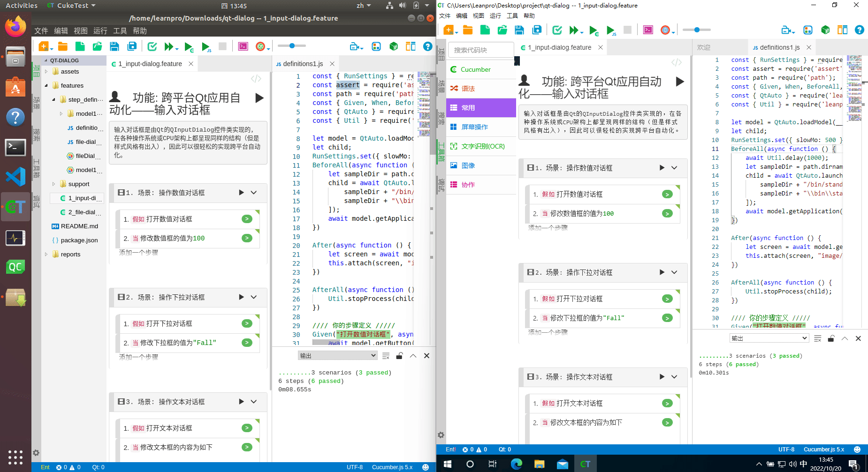Image resolution: width=868 pixels, height=472 pixels.
Task: Toggle scroll lock in Ubuntu output panel
Action: pyautogui.click(x=399, y=356)
